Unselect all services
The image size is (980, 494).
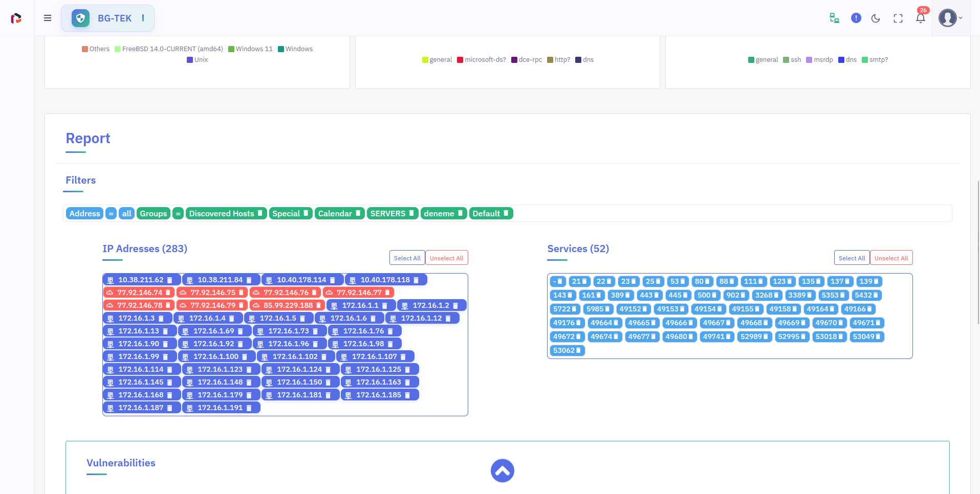point(891,258)
